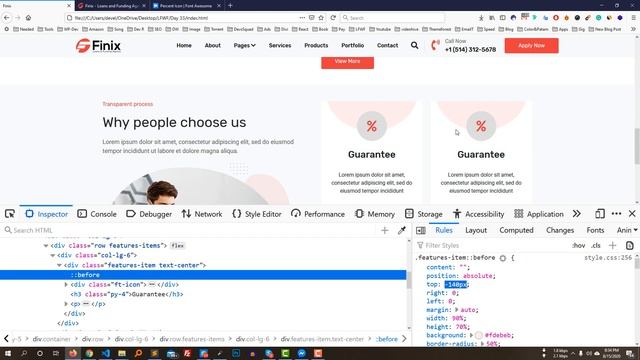Open the Inspector panel
Viewport: 640px width, 360px height.
coord(47,214)
